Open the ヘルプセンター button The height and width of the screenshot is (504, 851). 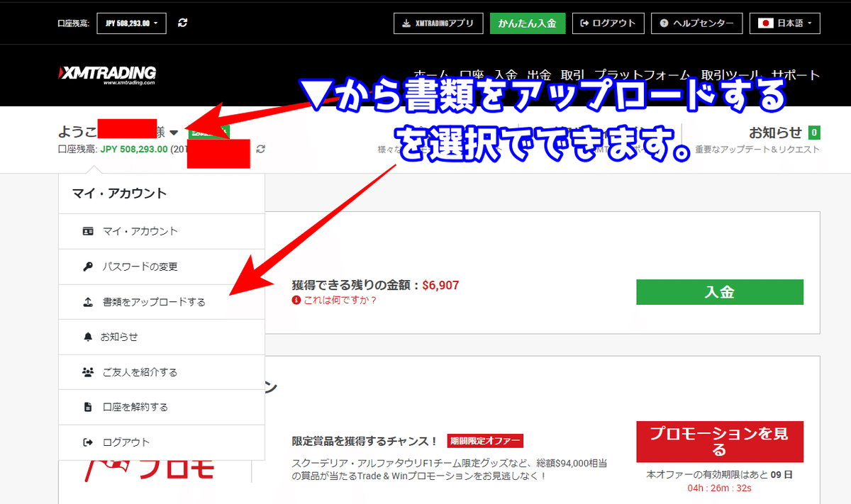pos(697,23)
